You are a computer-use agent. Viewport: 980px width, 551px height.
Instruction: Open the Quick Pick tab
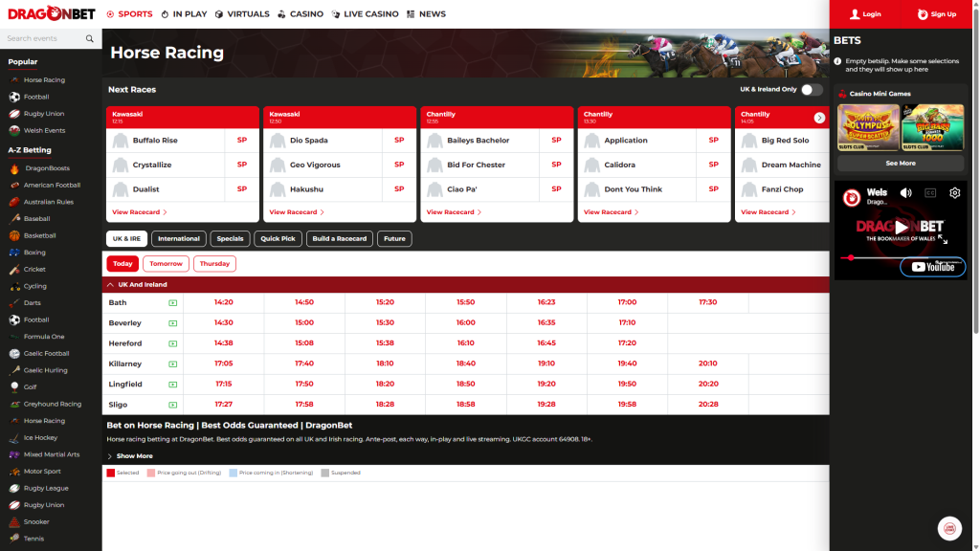tap(278, 238)
